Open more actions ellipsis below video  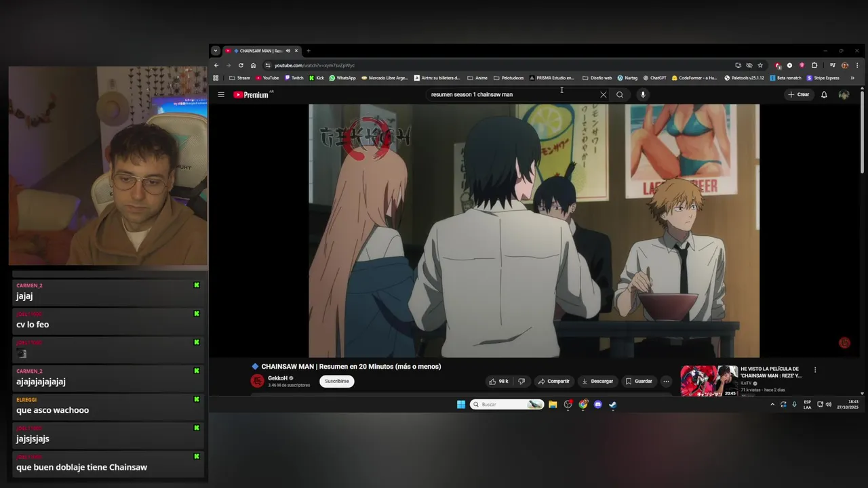666,382
